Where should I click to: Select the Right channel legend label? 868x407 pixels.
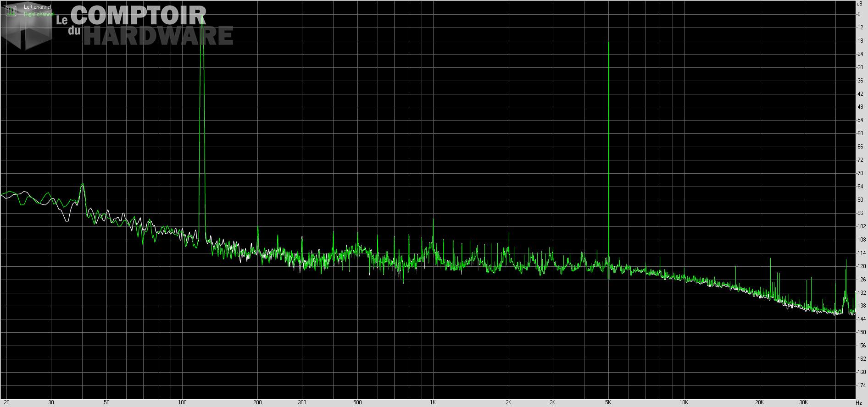click(x=39, y=14)
